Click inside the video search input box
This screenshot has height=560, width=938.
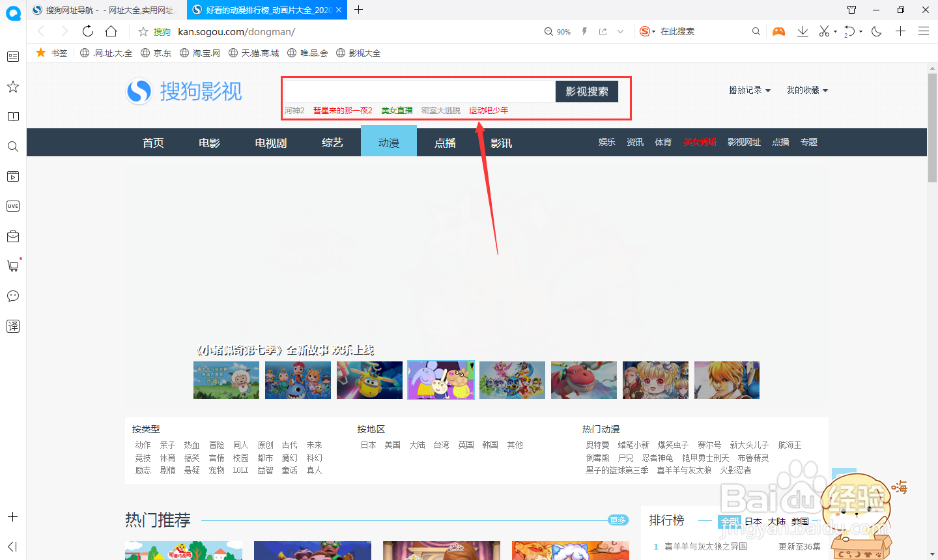417,91
